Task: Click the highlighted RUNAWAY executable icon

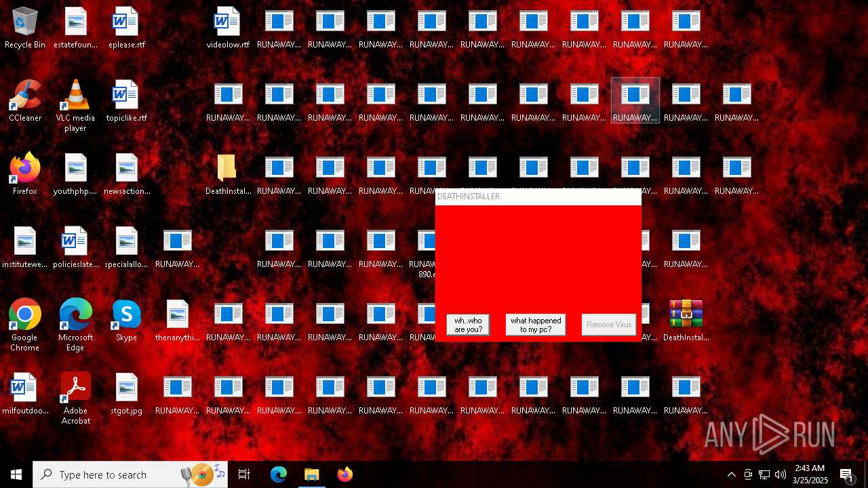Action: 635,100
